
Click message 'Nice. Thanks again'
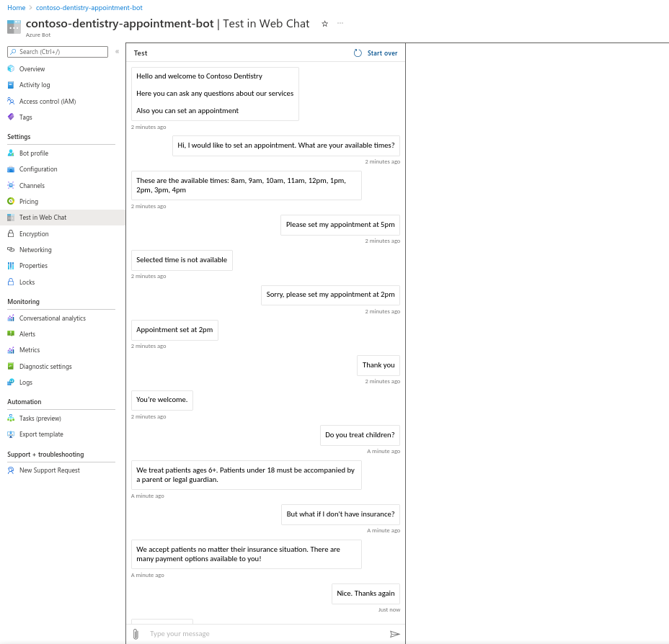click(x=365, y=594)
